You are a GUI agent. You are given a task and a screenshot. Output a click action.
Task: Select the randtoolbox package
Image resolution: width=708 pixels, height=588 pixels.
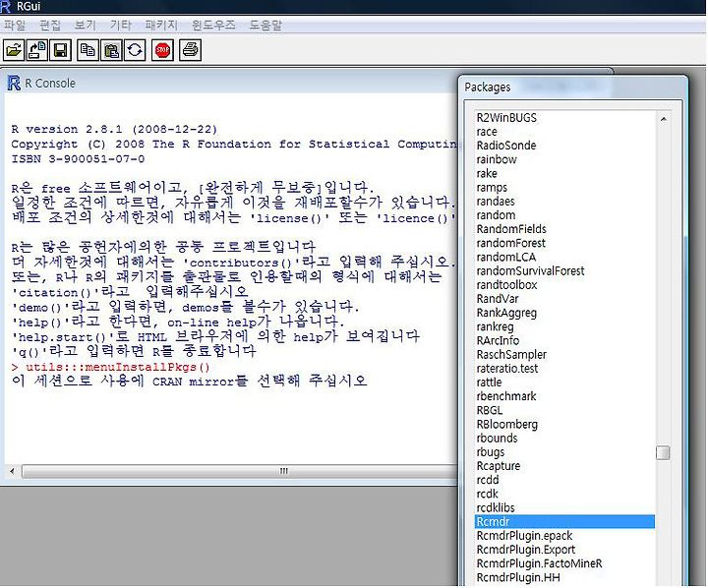coord(564,285)
